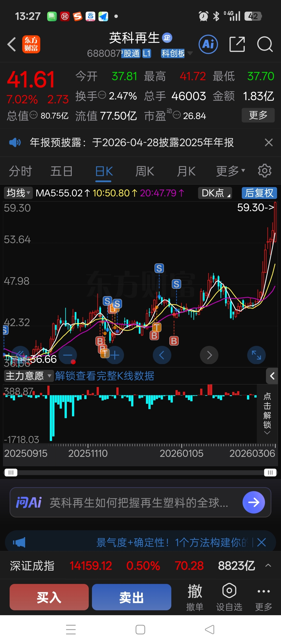Select the 日K tab
281x644 pixels.
pos(104,171)
